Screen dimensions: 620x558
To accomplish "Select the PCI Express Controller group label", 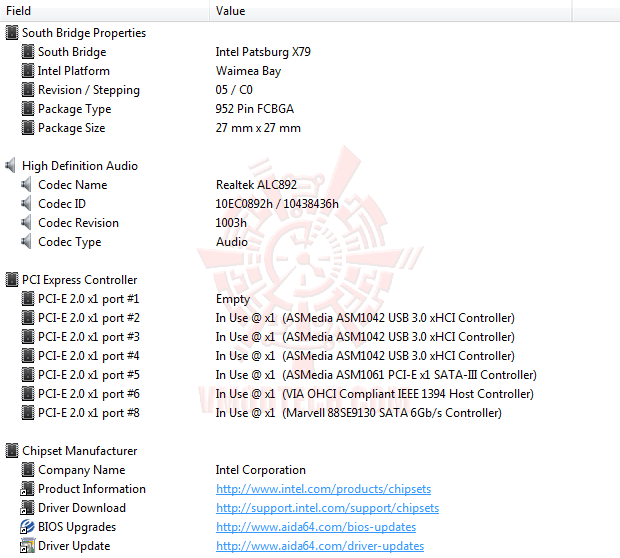I will coord(79,280).
